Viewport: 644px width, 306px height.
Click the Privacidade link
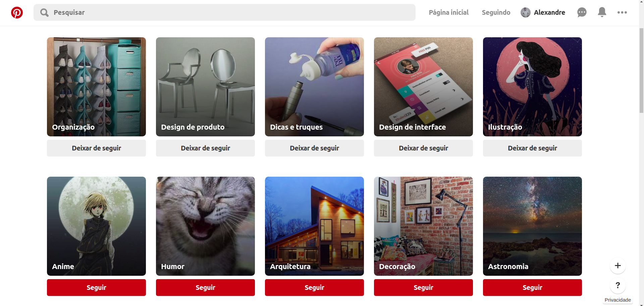[x=618, y=300]
